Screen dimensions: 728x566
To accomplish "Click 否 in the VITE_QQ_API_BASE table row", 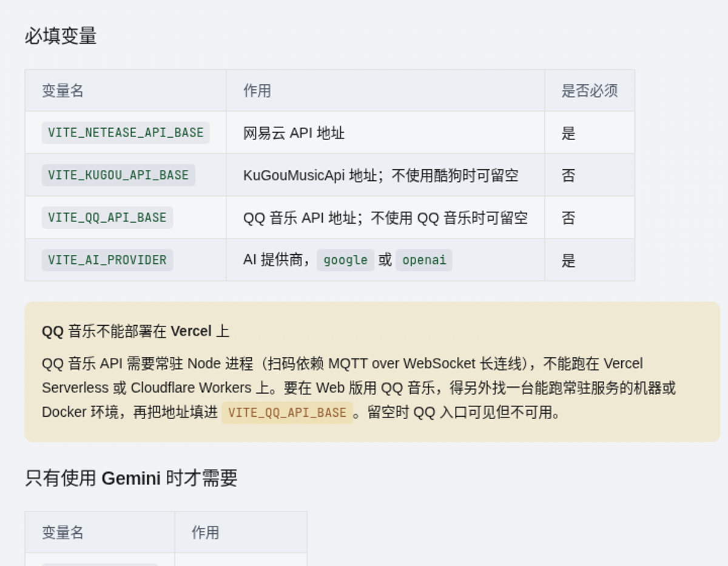I will [x=568, y=218].
